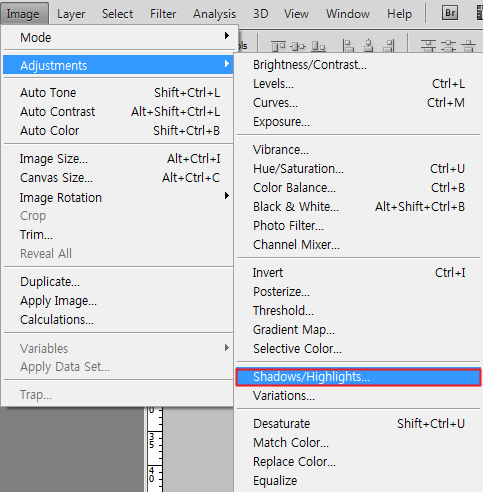This screenshot has height=492, width=483.
Task: Open Brightness/Contrast adjustment
Action: tap(358, 65)
